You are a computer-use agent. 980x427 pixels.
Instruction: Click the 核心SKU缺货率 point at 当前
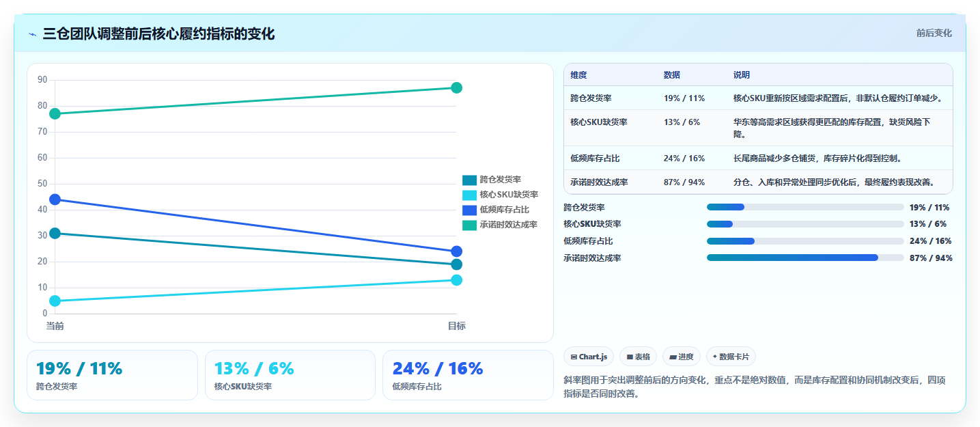click(55, 301)
